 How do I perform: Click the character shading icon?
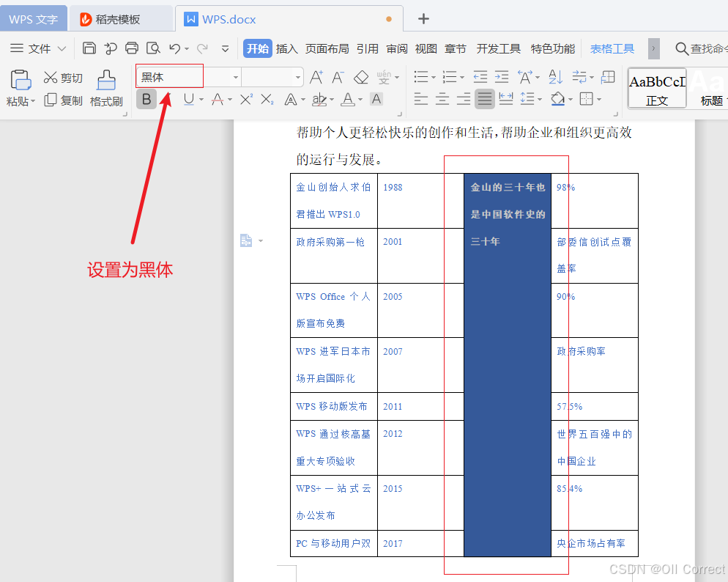click(x=376, y=99)
